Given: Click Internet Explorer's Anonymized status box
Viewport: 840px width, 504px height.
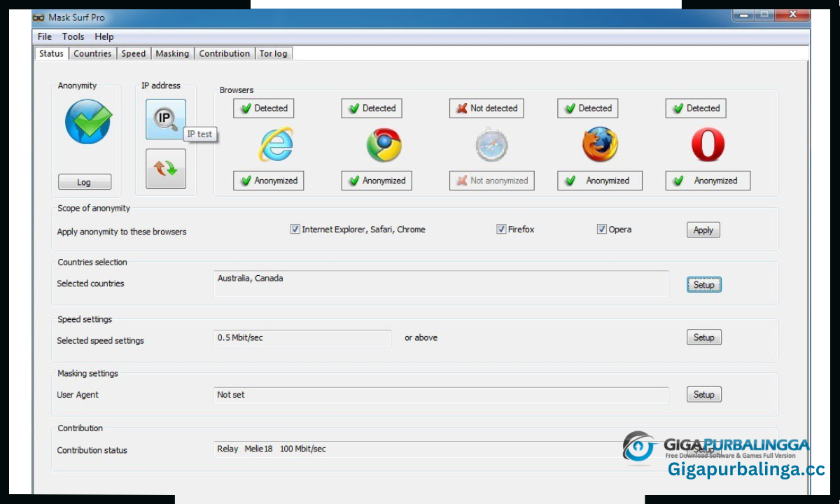Looking at the screenshot, I should 269,181.
